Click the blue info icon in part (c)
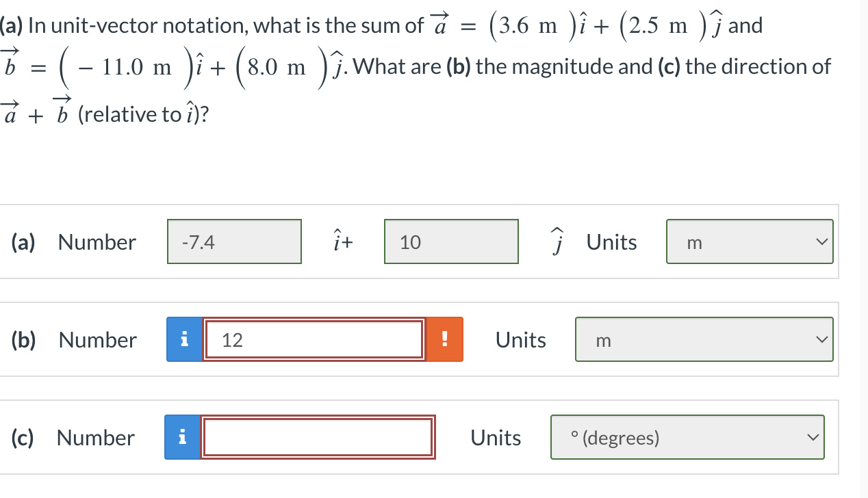The image size is (868, 498). click(181, 437)
